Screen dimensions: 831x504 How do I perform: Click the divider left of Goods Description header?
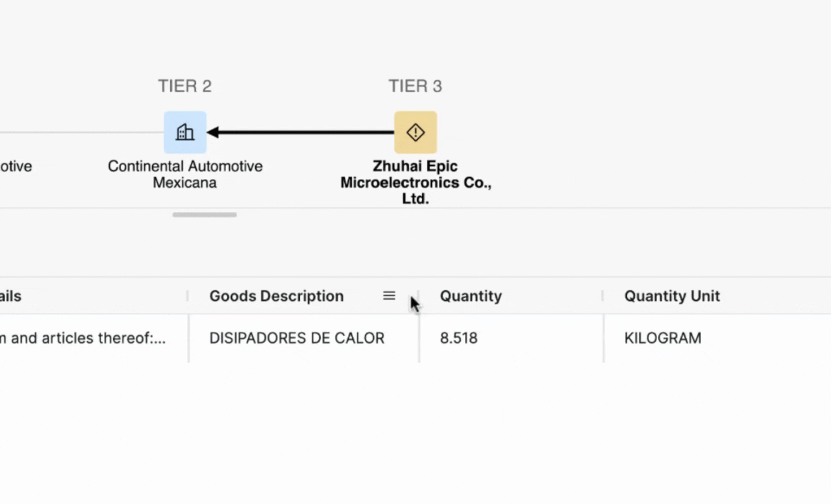click(x=188, y=296)
